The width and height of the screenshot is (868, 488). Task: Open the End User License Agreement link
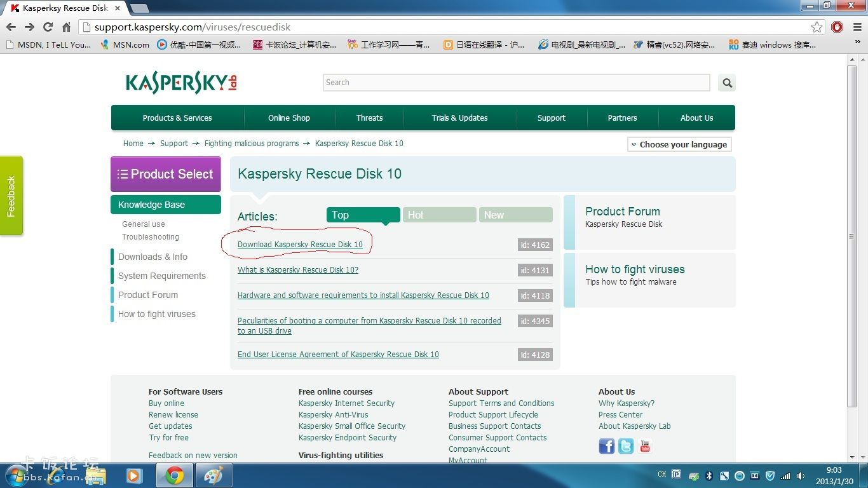338,355
